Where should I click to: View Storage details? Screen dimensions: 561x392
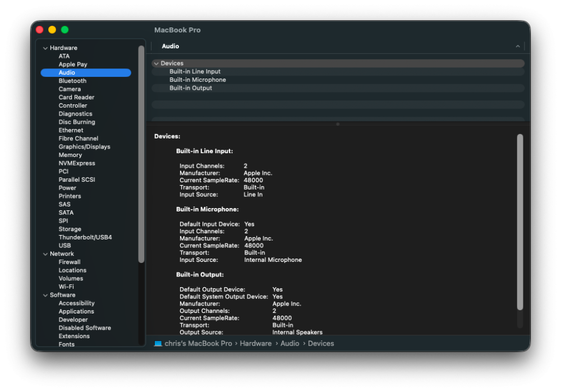click(70, 229)
